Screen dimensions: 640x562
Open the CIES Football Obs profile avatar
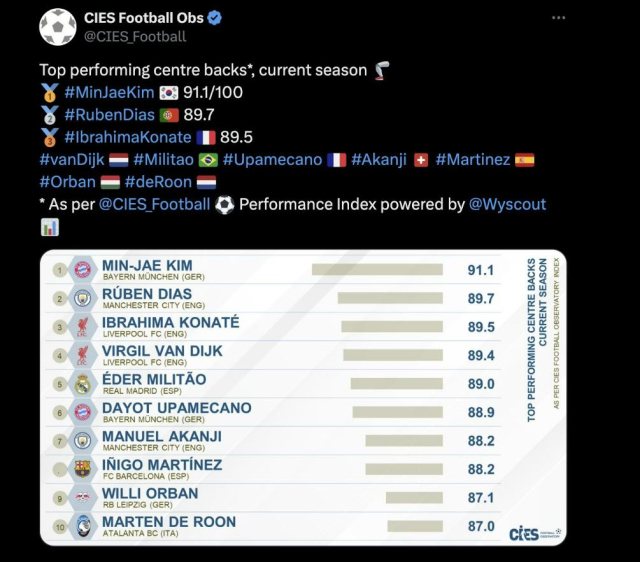pyautogui.click(x=58, y=27)
